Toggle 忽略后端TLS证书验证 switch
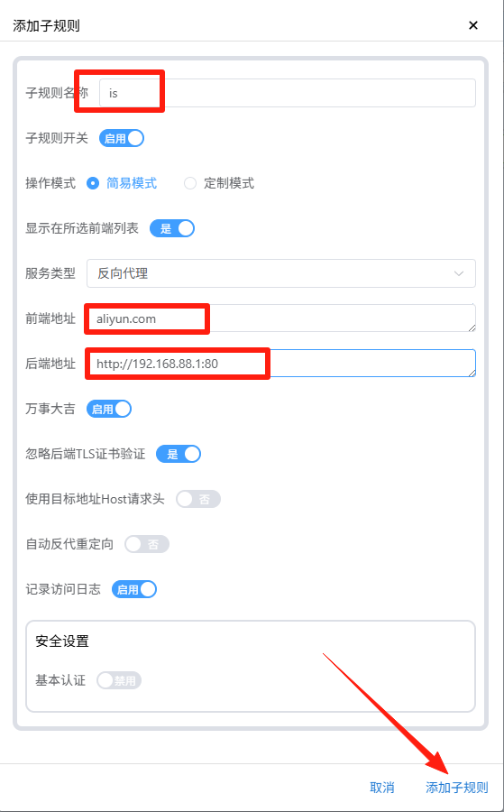Image resolution: width=504 pixels, height=812 pixels. coord(178,454)
